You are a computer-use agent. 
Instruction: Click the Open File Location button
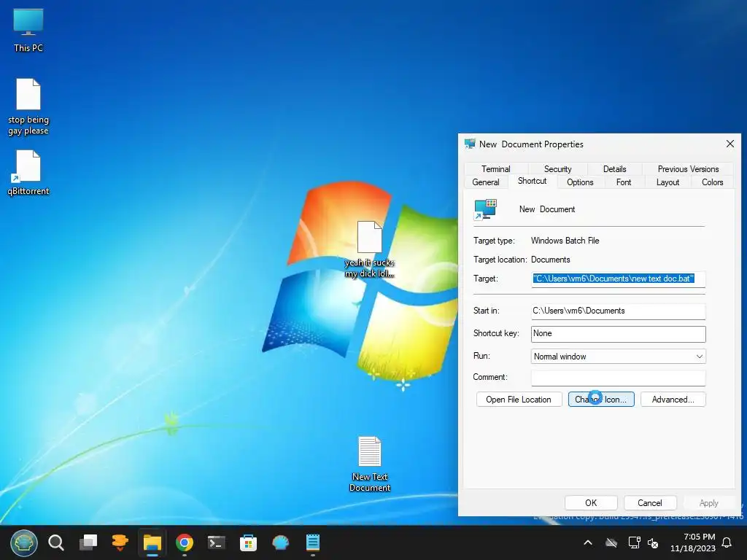coord(519,400)
